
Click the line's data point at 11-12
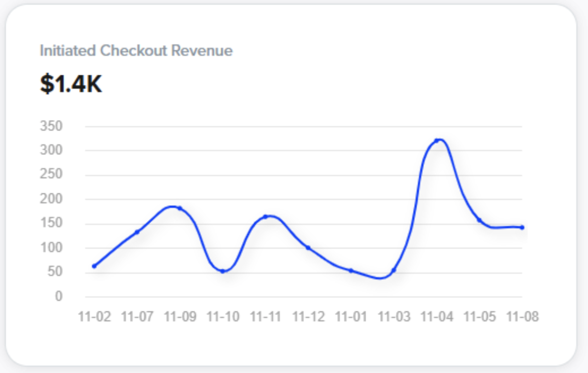[x=308, y=248]
